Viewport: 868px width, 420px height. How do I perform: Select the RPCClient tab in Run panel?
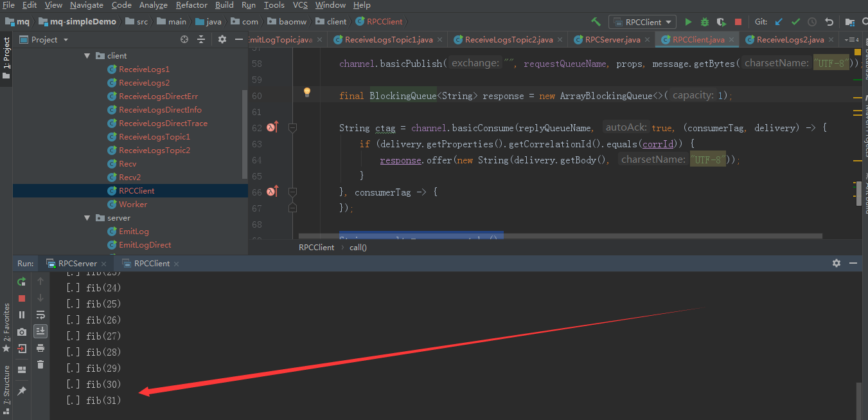152,264
